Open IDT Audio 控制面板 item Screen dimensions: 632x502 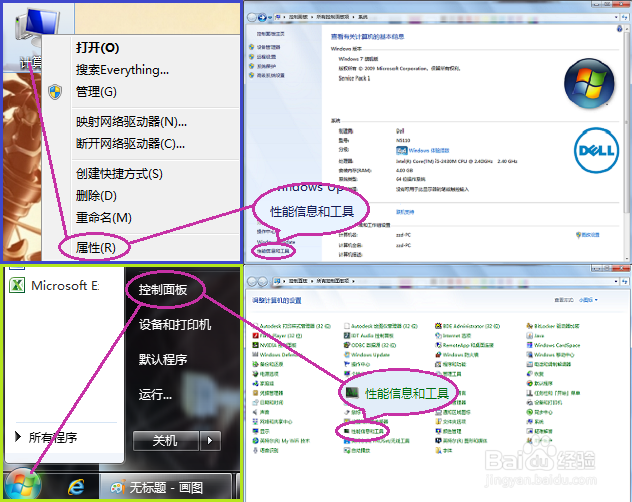369,335
